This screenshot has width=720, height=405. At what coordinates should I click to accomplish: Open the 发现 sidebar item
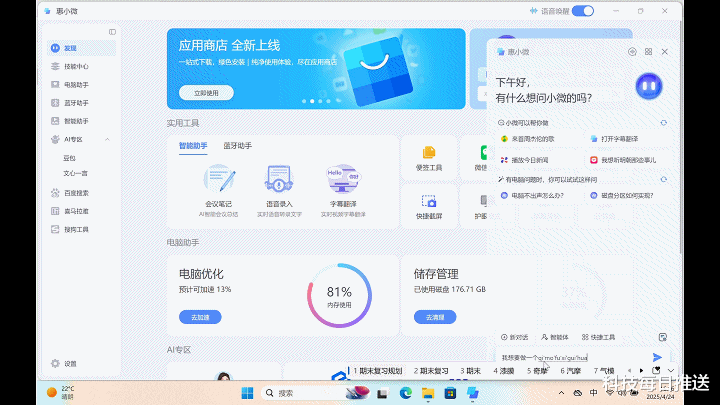point(81,48)
